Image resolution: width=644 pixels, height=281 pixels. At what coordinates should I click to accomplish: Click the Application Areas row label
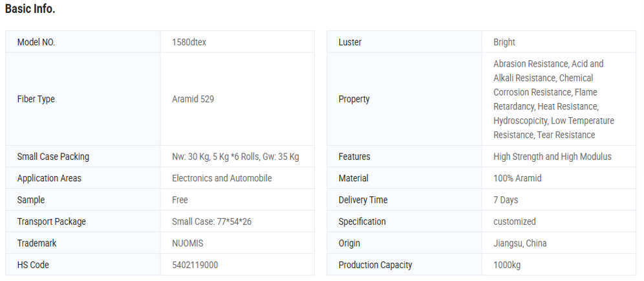(49, 178)
